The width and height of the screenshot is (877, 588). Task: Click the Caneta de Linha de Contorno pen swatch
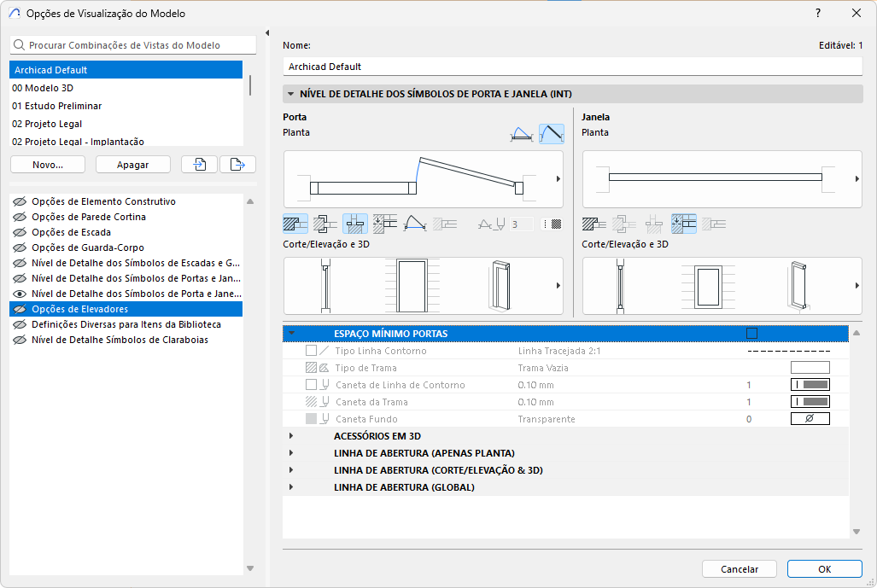[810, 385]
